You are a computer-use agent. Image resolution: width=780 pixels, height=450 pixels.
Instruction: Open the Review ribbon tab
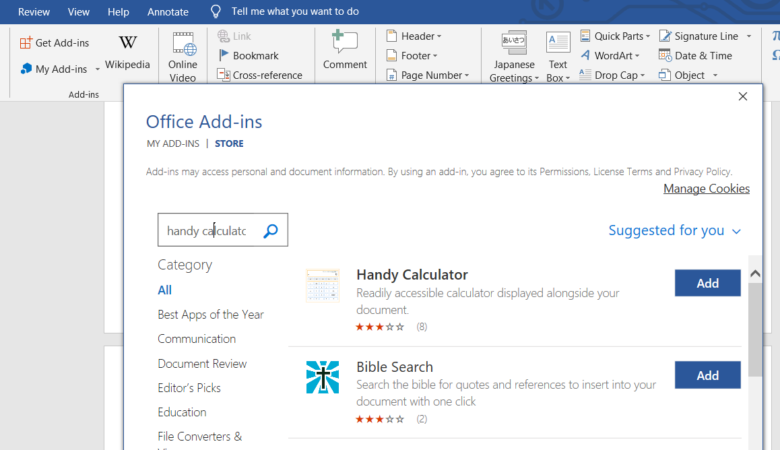click(34, 12)
